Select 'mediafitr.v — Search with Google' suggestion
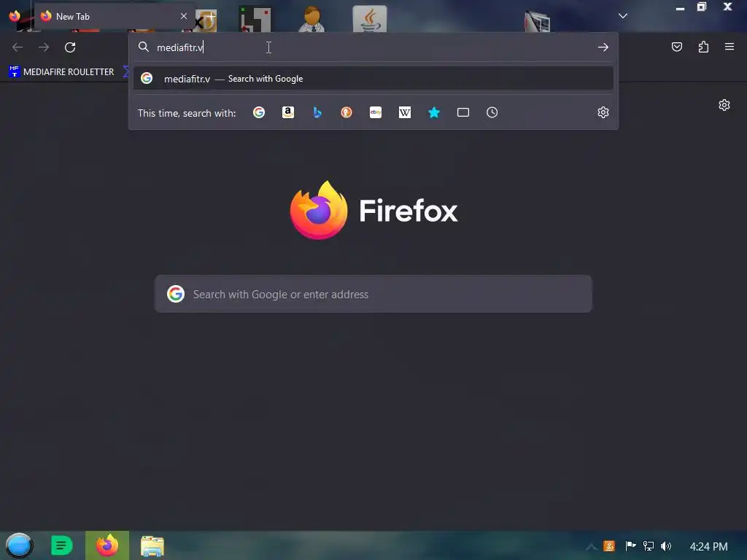The height and width of the screenshot is (560, 747). click(373, 79)
